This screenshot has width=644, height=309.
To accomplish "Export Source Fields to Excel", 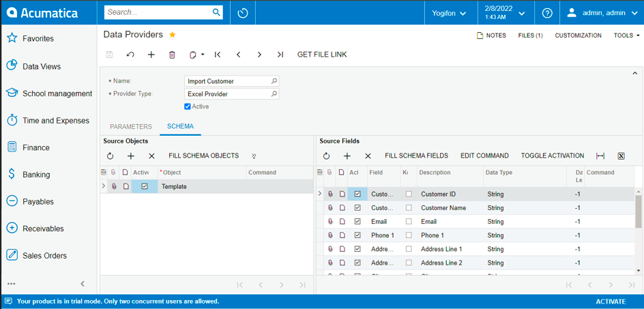I will click(621, 156).
